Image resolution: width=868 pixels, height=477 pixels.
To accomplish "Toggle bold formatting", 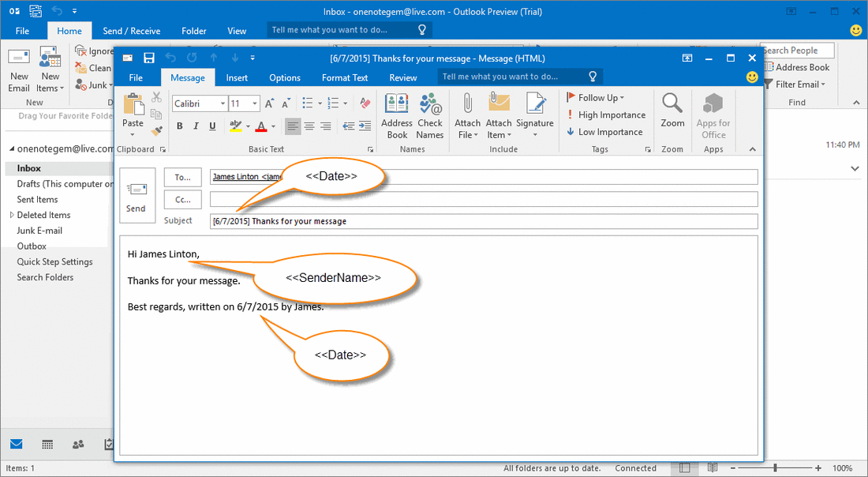I will (x=179, y=126).
